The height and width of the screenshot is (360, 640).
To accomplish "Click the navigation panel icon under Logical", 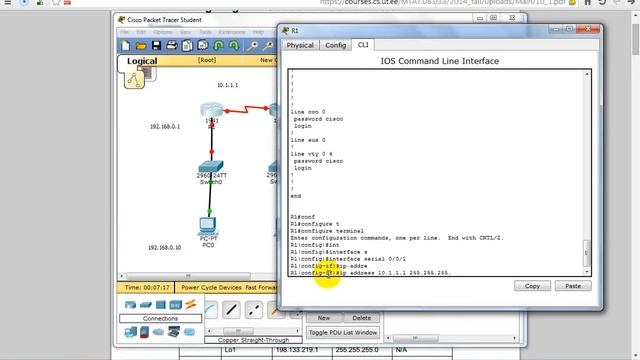I will pos(134,80).
